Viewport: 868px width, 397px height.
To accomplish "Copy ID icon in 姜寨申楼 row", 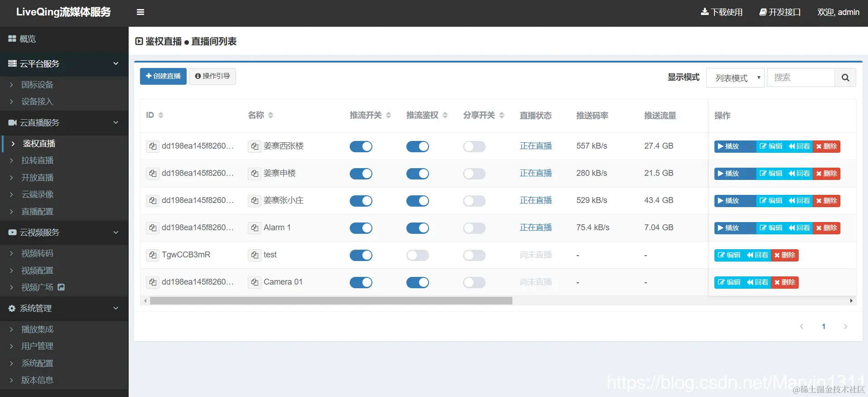I will (153, 174).
